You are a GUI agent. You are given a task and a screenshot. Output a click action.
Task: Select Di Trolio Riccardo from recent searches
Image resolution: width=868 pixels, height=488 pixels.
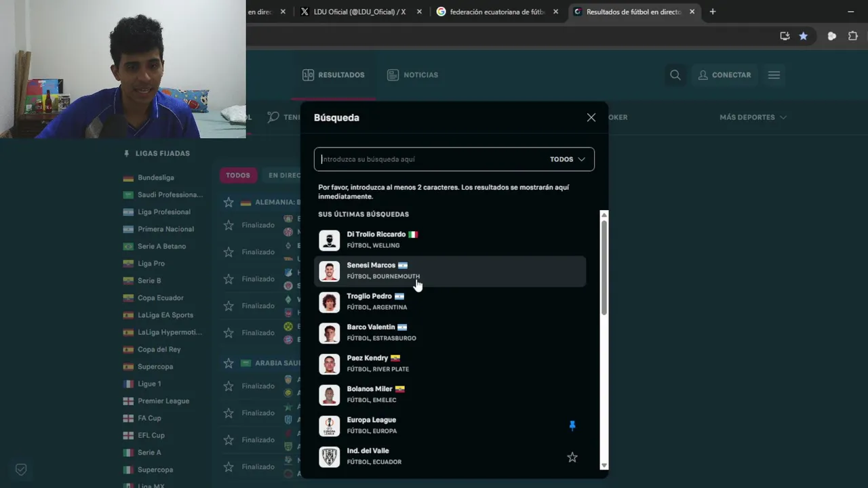click(x=450, y=240)
